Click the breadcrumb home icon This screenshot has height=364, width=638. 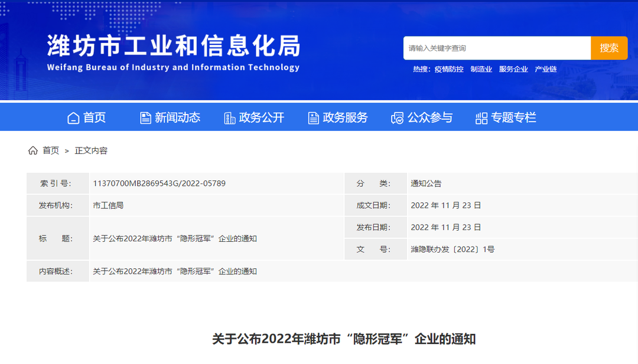(x=33, y=150)
